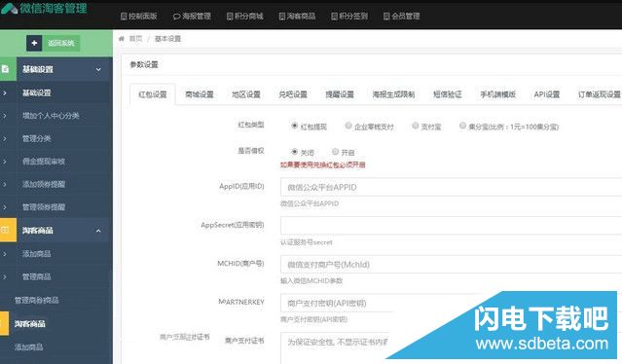622x364 pixels.
Task: Click the icon beside 会员管理 in the top bar
Action: click(386, 17)
